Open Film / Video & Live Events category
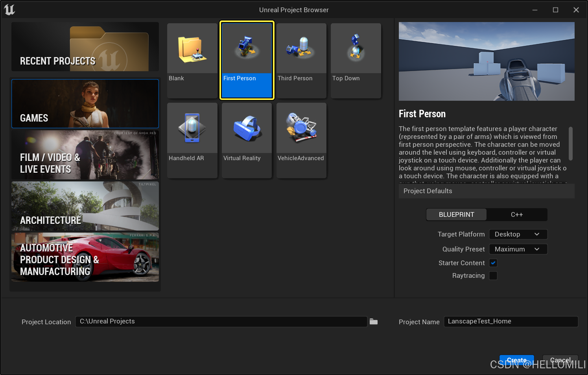The width and height of the screenshot is (588, 375). click(x=85, y=155)
